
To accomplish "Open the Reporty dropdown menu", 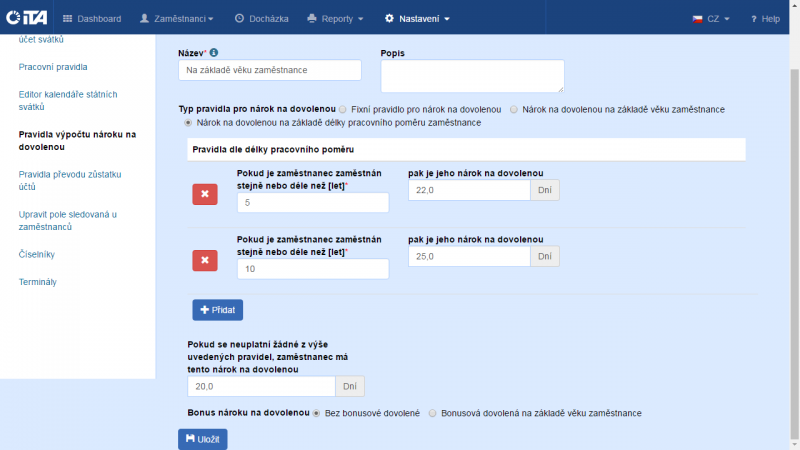I will (335, 19).
